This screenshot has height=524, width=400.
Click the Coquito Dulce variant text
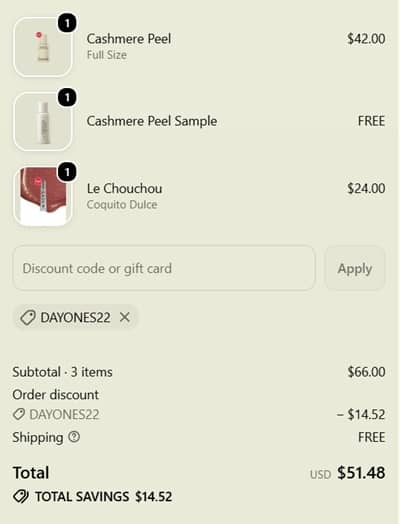[x=122, y=205]
